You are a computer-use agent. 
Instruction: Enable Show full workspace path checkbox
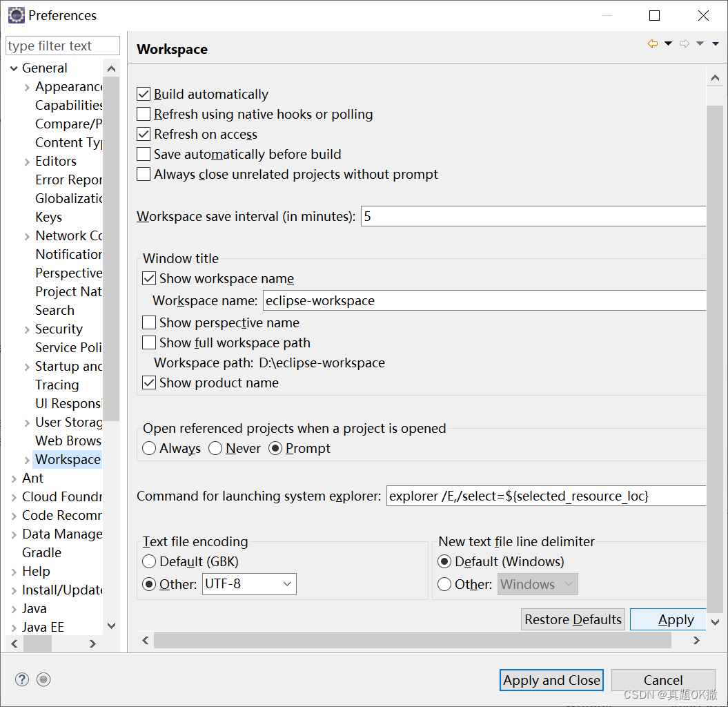click(x=149, y=342)
